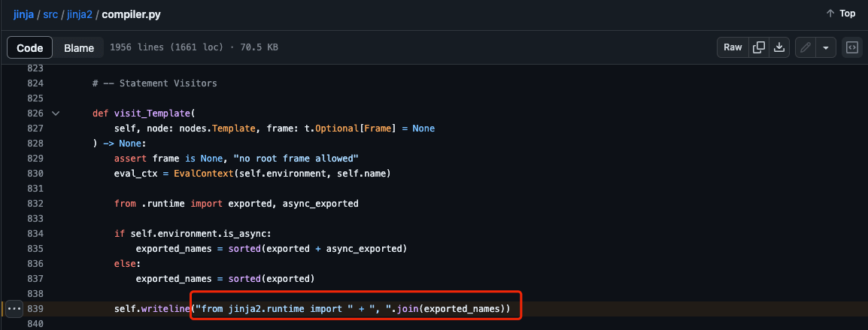
Task: Click the Top arrow link
Action: tap(840, 14)
